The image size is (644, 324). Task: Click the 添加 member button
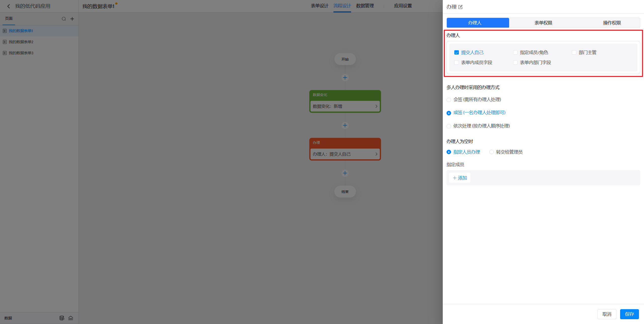pos(460,178)
